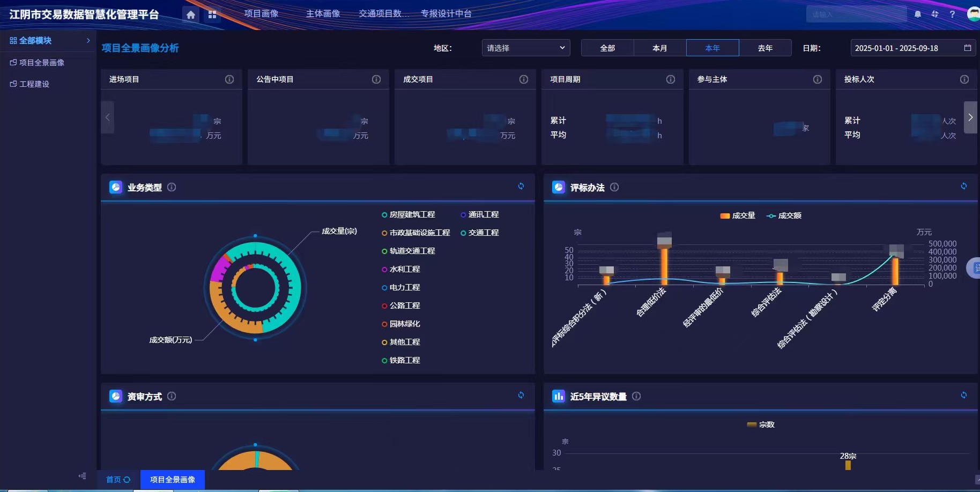This screenshot has height=492, width=980.
Task: Select the 首页 bottom tab
Action: [x=118, y=480]
